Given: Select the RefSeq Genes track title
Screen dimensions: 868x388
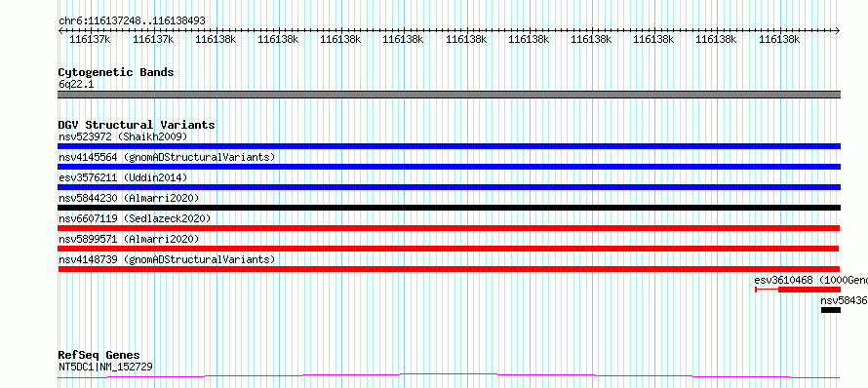Looking at the screenshot, I should (99, 356).
